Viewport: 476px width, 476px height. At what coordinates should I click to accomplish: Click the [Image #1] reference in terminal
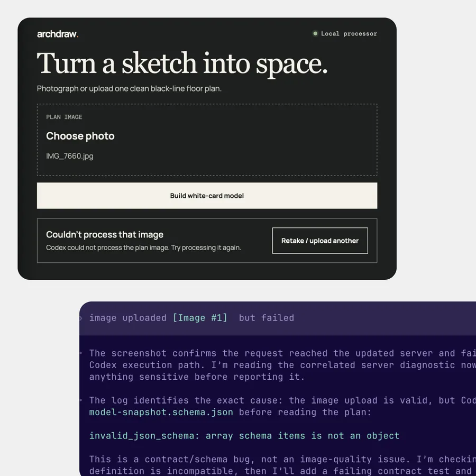pos(200,318)
